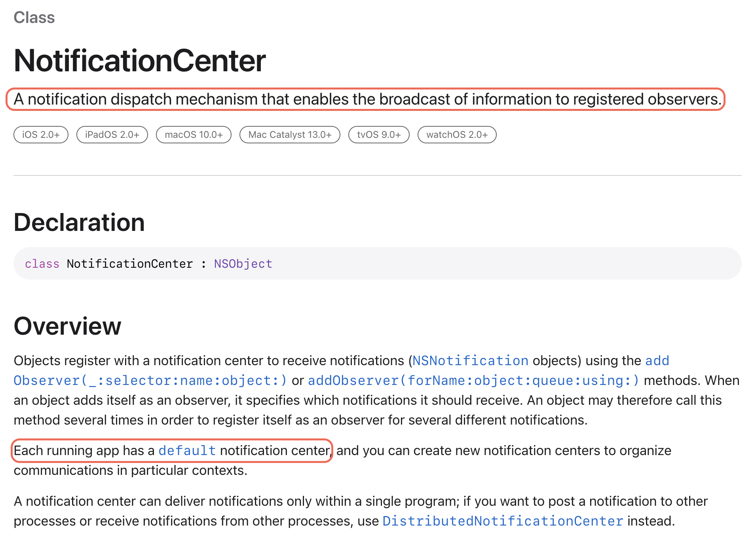Image resolution: width=756 pixels, height=541 pixels.
Task: Click the paragraph starting 'A notification center can deliver'
Action: pyautogui.click(x=361, y=511)
